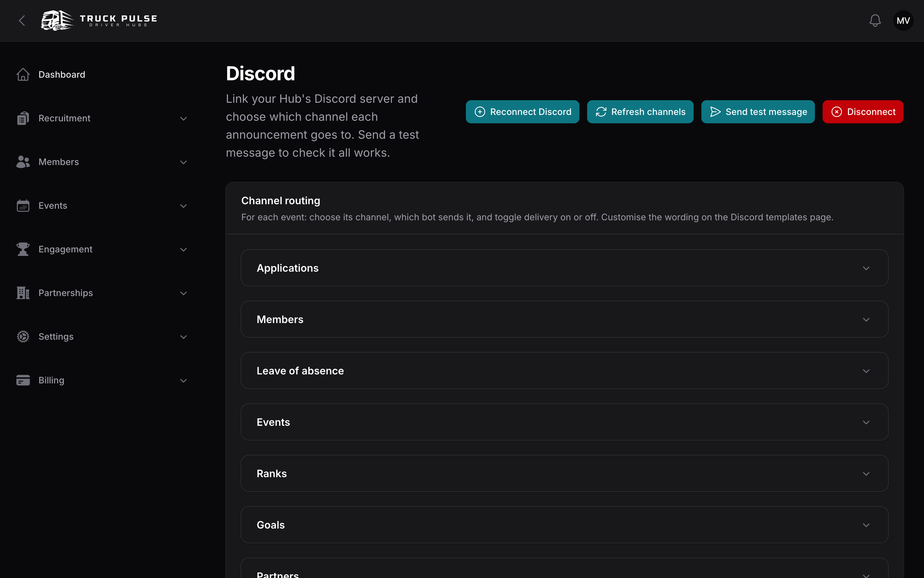Expand Billing with its sidebar chevron
The image size is (924, 578).
[183, 381]
